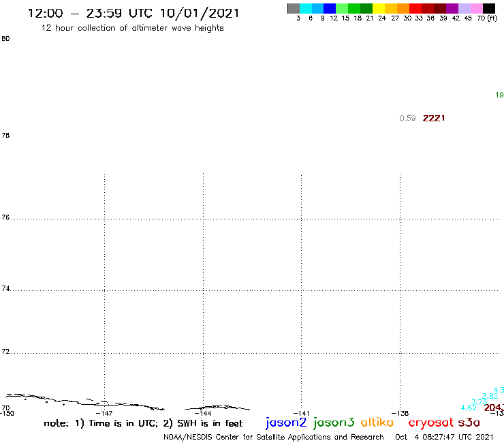The height and width of the screenshot is (443, 504).
Task: Click the '-138' longitude axis label
Action: point(400,414)
